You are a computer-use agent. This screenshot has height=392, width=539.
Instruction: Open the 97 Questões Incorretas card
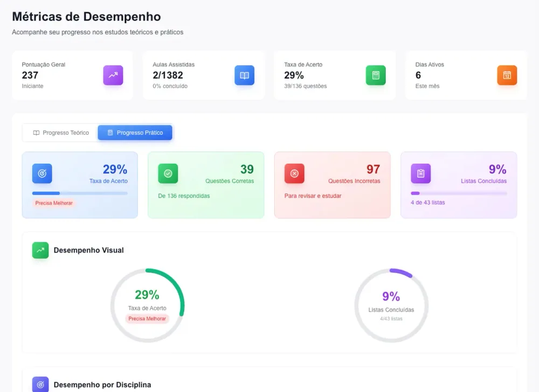click(x=333, y=185)
